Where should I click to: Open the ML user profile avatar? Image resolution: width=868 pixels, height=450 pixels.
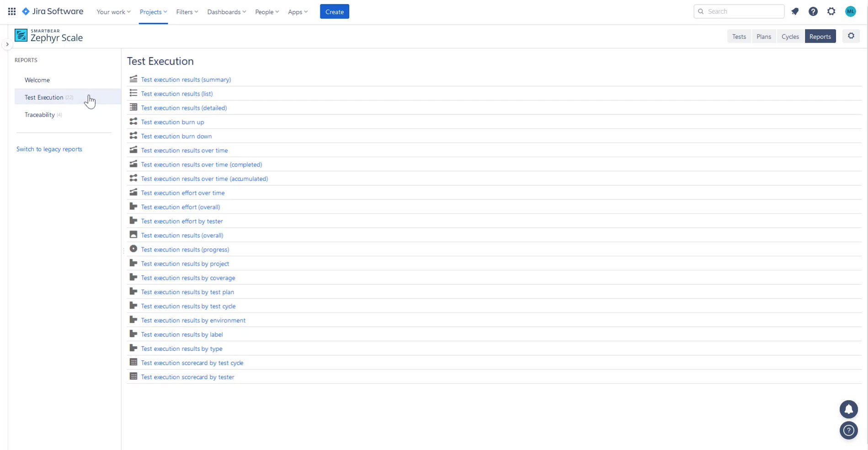[x=850, y=11]
